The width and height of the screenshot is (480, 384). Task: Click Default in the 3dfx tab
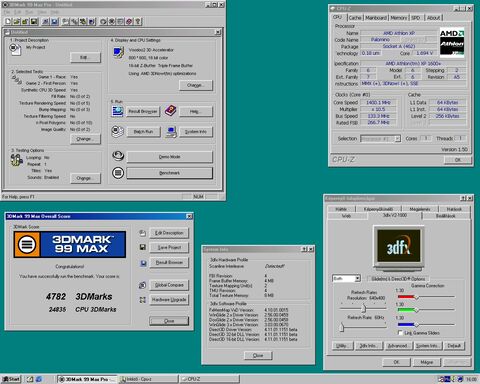point(454,346)
